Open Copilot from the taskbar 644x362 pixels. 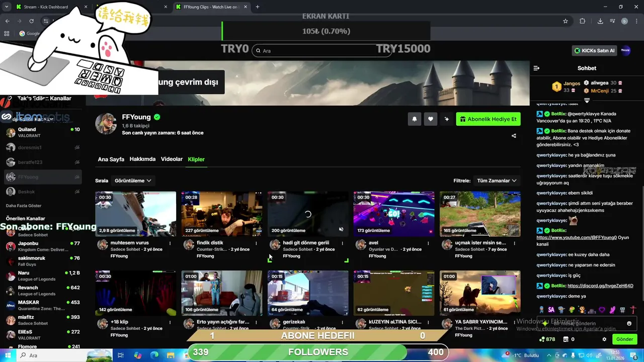(138, 355)
